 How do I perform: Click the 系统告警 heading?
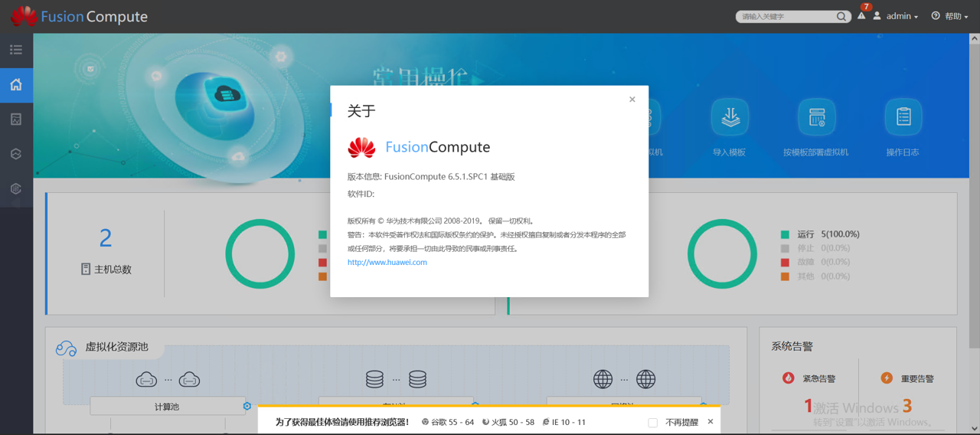(792, 346)
